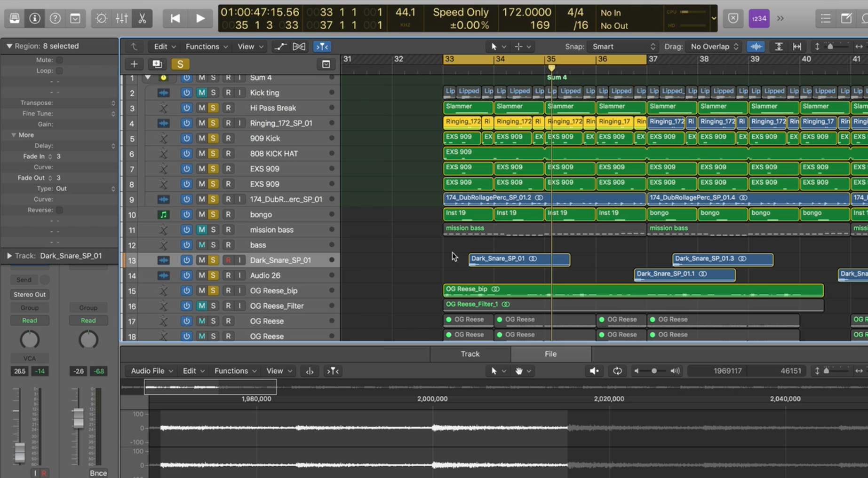Unmute the Kick ting track
Screen dimensions: 868x478
[201, 93]
